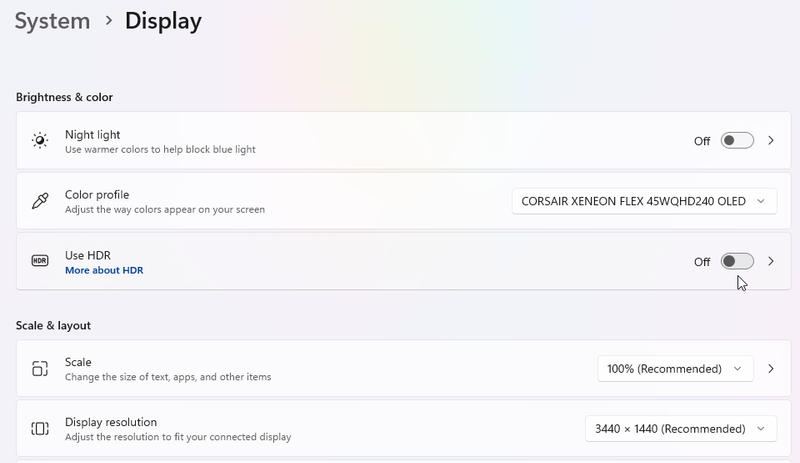Viewport: 800px width, 463px height.
Task: Open the Color profile dropdown
Action: click(644, 201)
